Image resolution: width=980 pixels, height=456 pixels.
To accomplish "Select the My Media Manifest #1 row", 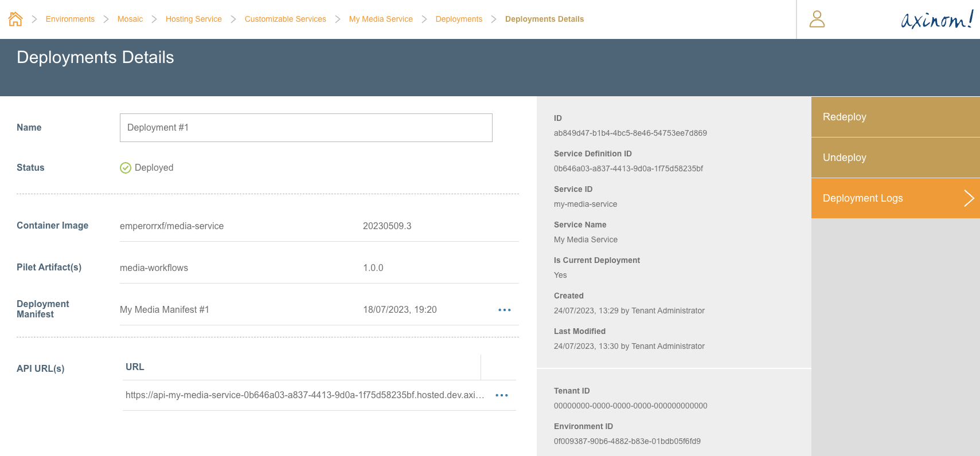I will tap(165, 310).
